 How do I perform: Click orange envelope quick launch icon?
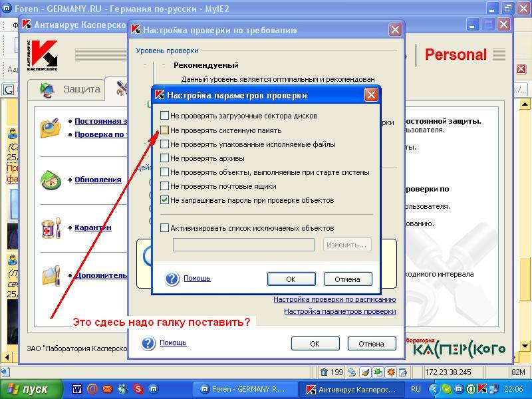(108, 389)
